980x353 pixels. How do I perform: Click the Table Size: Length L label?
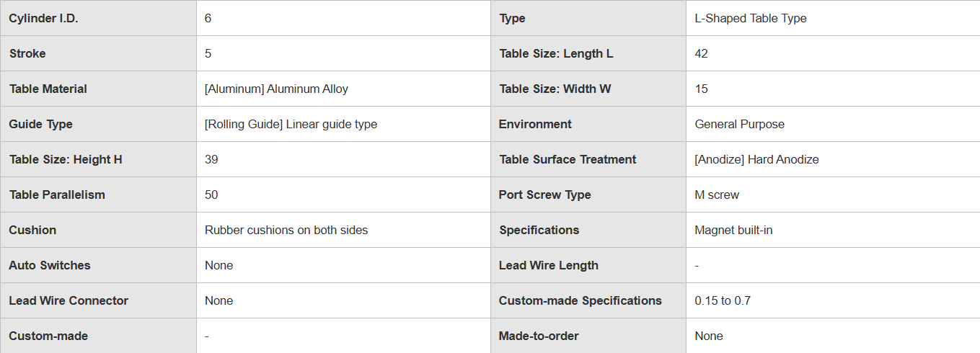(556, 53)
